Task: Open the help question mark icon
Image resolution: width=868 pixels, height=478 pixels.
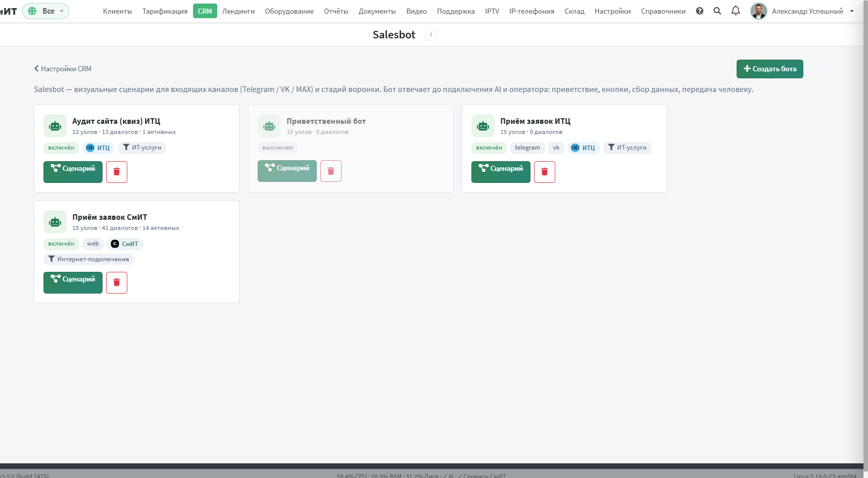Action: [x=700, y=11]
